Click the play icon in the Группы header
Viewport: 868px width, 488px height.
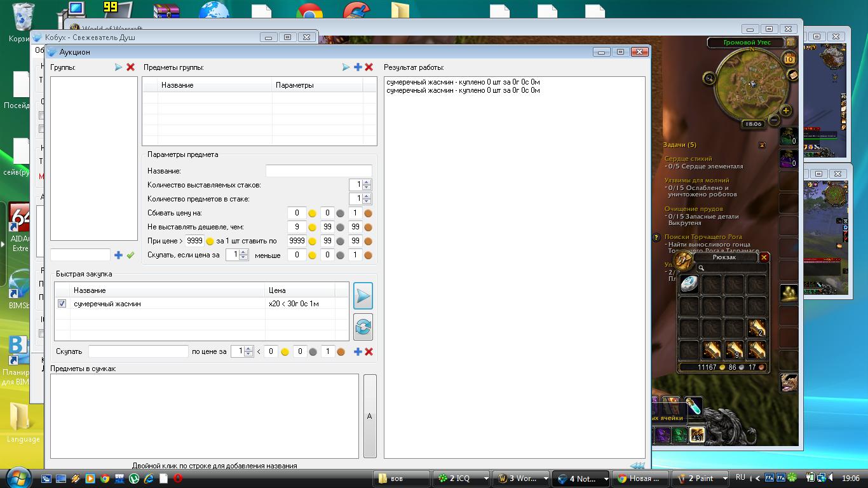tap(118, 67)
